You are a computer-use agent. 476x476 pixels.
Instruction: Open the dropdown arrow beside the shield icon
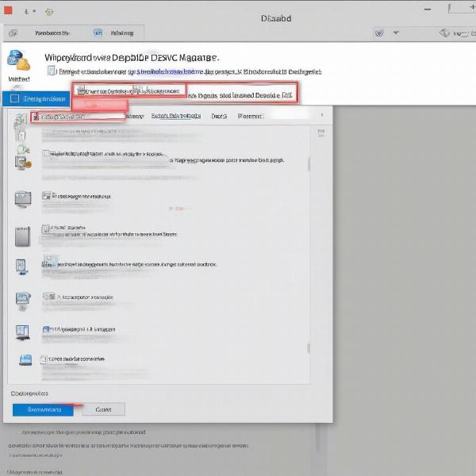(396, 33)
